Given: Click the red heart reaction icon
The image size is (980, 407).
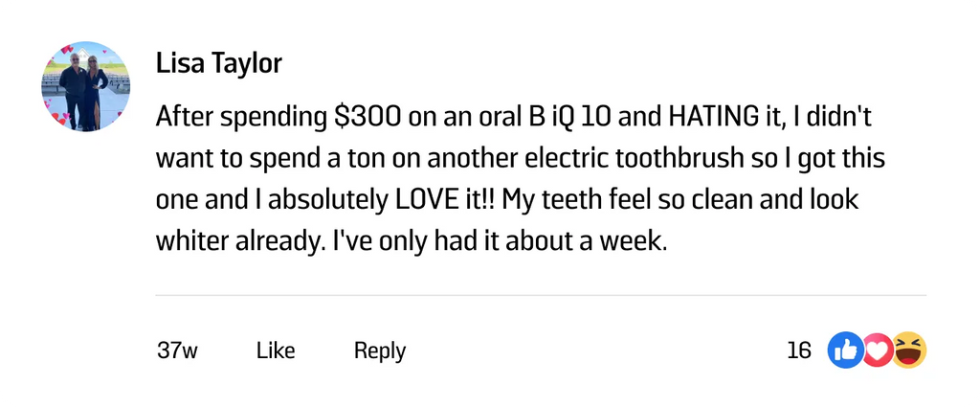Looking at the screenshot, I should click(877, 350).
